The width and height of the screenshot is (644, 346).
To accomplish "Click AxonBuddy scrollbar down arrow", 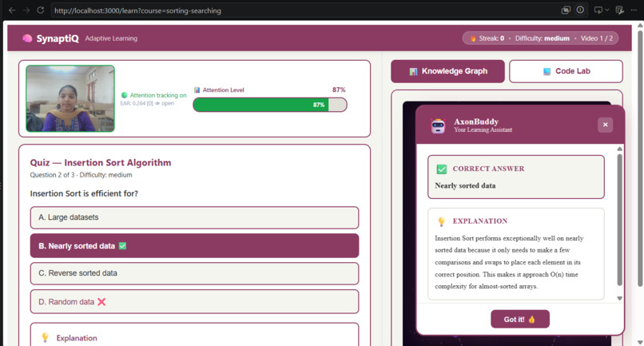I will (x=619, y=298).
